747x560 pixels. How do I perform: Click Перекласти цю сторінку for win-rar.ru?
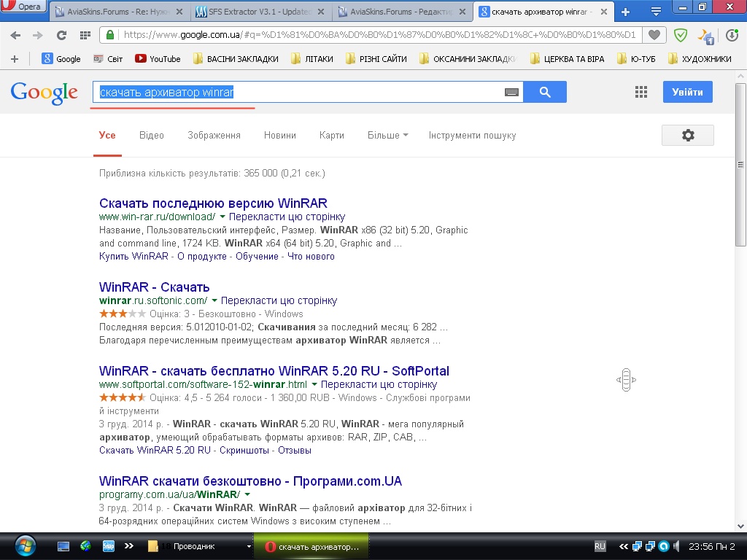click(287, 217)
